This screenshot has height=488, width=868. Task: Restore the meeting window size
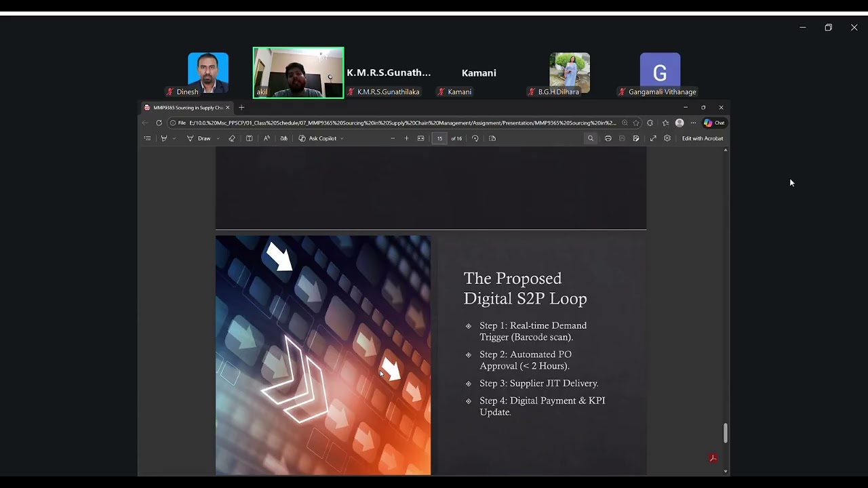[828, 27]
